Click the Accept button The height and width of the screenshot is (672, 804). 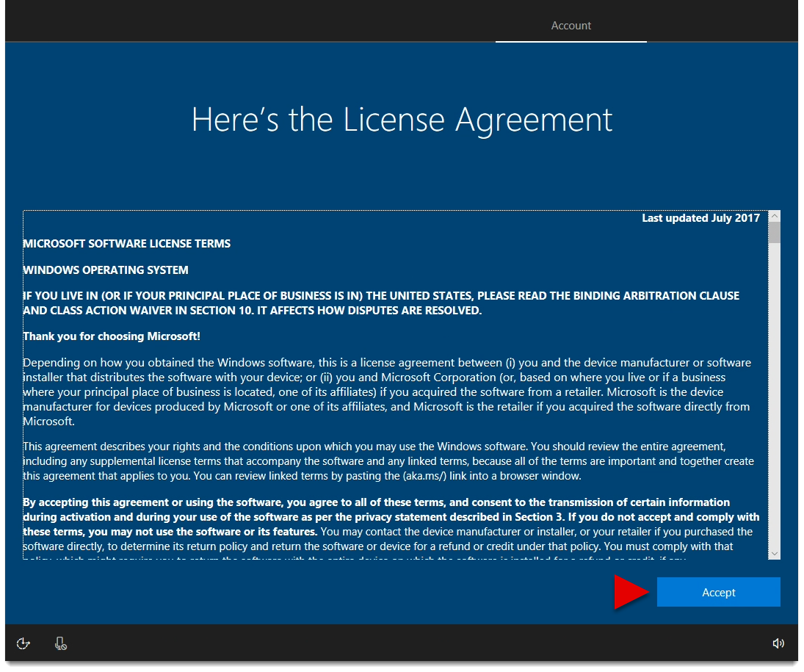718,592
